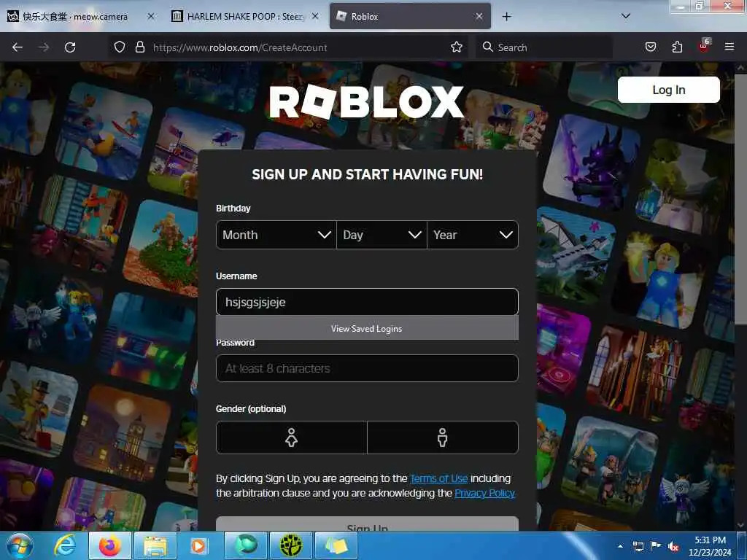Go back to the previous page
747x560 pixels.
pos(18,47)
